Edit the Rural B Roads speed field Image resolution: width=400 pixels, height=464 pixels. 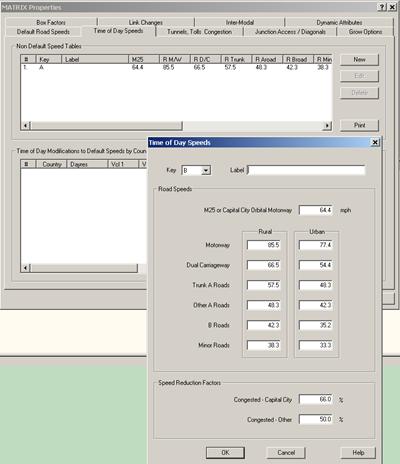pos(264,325)
